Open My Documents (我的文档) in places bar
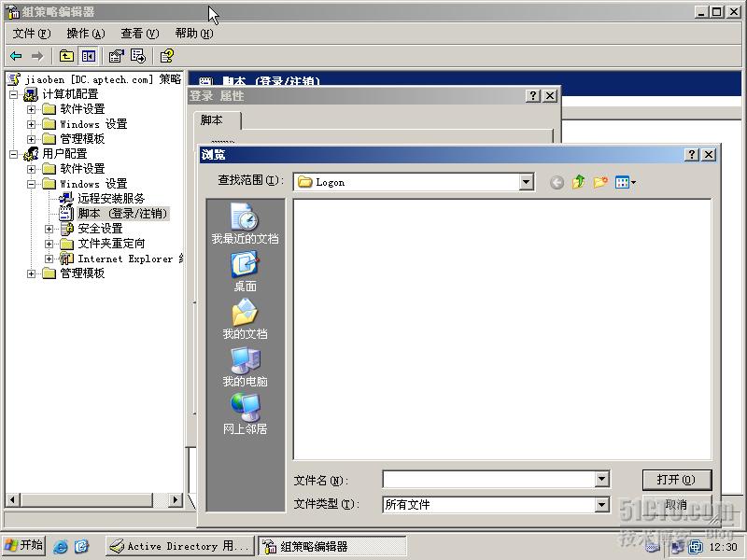The image size is (747, 560). pyautogui.click(x=245, y=318)
